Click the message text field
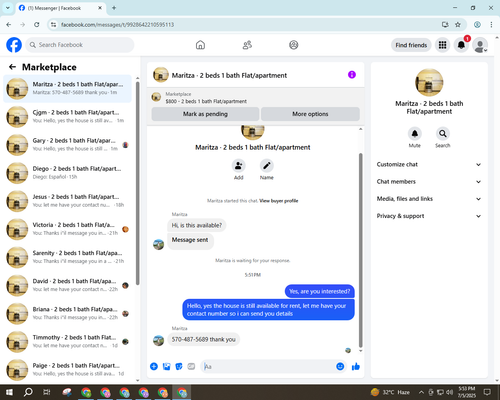Image resolution: width=500 pixels, height=400 pixels. pos(268,367)
